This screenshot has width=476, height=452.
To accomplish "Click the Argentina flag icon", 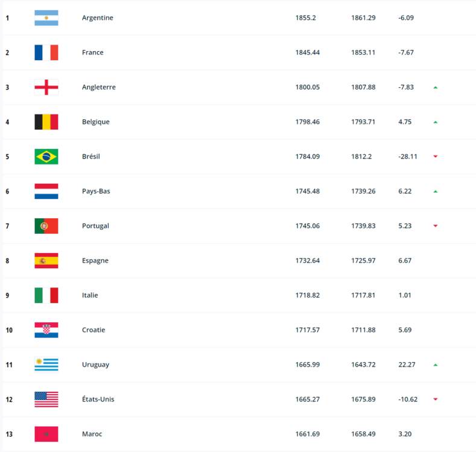I will pos(46,18).
